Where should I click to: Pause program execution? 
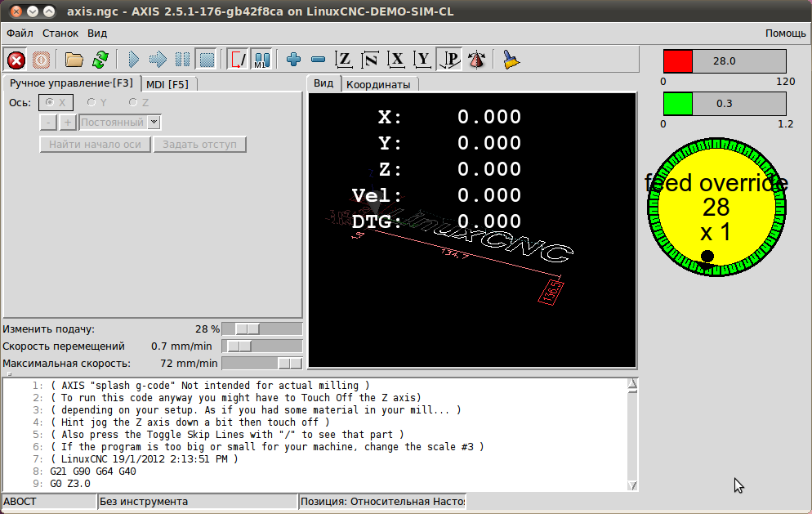[x=182, y=60]
